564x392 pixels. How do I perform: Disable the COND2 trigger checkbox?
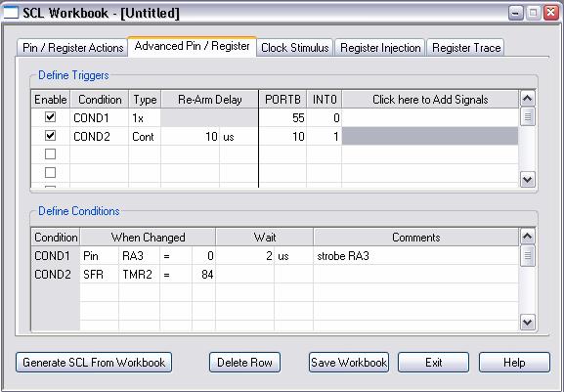coord(51,136)
